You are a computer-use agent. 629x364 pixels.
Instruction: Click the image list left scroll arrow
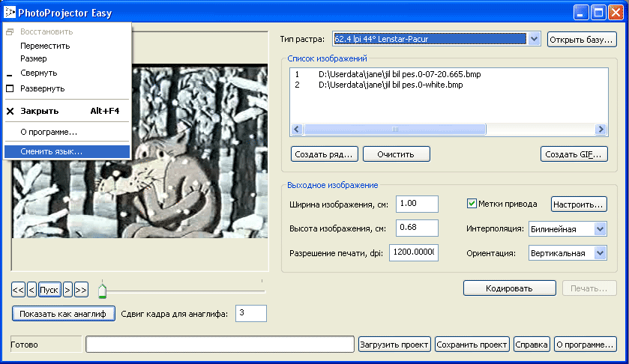[x=297, y=129]
